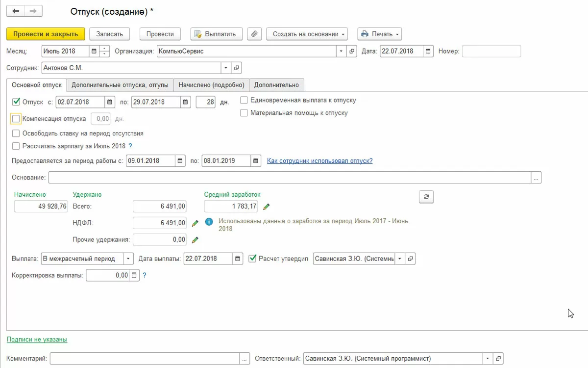Click the Провести button
The width and height of the screenshot is (588, 368).
(160, 34)
